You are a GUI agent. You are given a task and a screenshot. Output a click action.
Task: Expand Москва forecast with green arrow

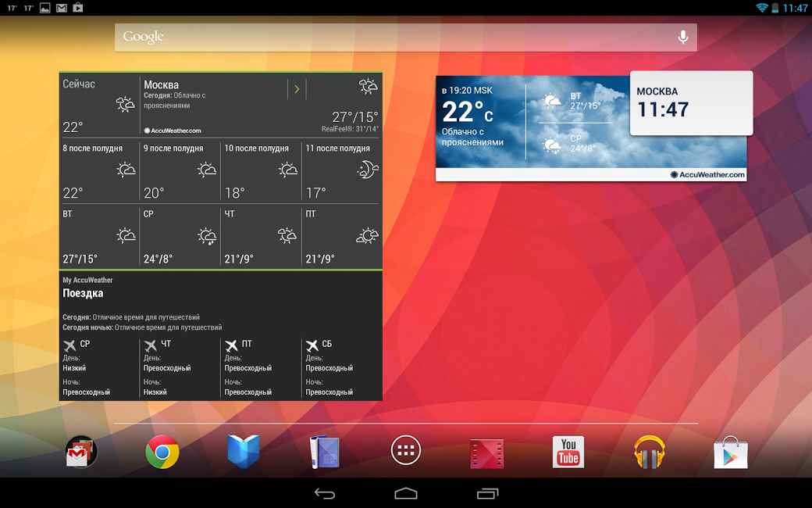tap(297, 89)
